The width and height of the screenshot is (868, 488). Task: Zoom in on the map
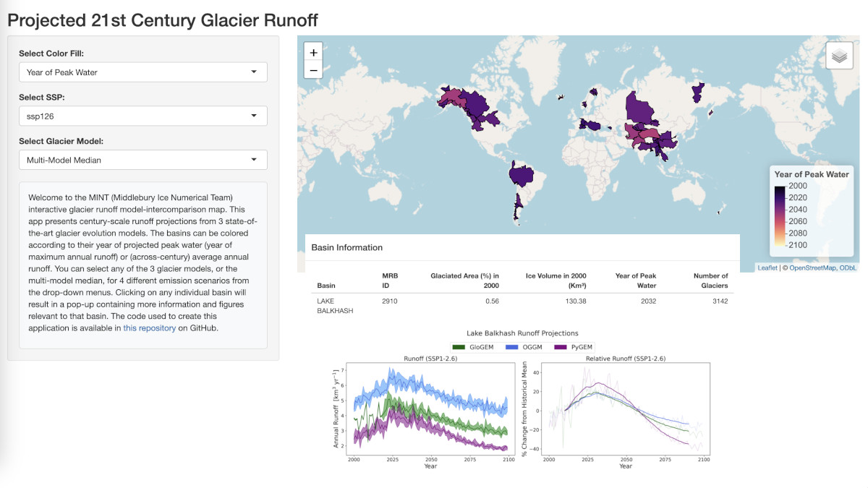(313, 52)
